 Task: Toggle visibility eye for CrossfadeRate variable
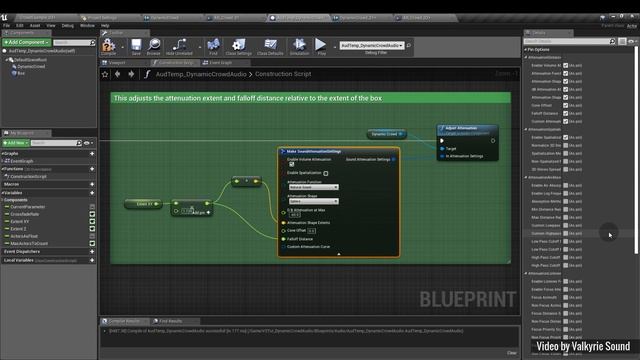92,214
